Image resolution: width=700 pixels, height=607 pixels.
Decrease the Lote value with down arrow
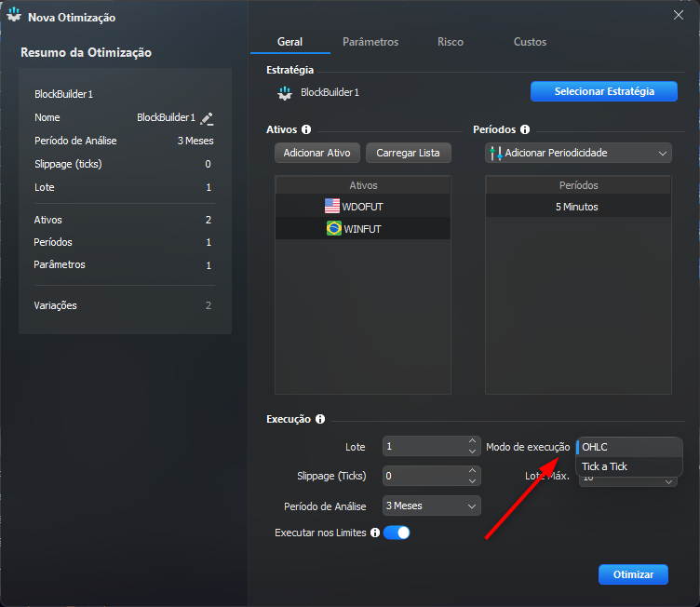(x=472, y=452)
